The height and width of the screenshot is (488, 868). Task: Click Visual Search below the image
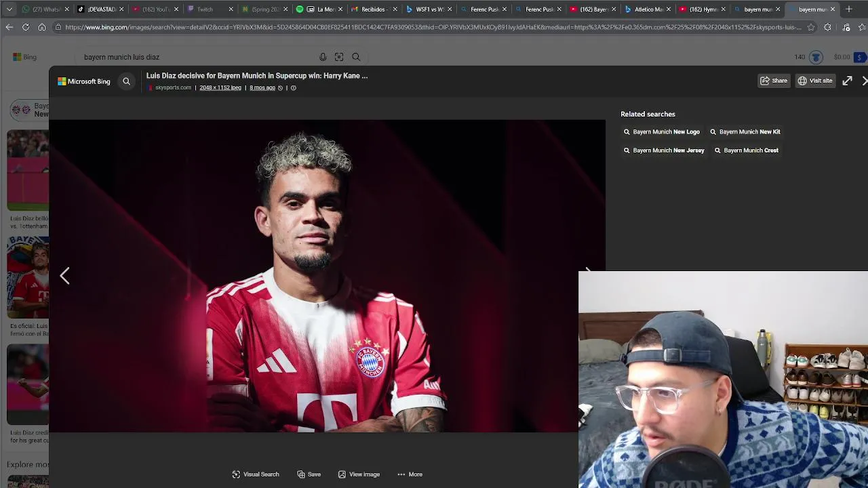pos(256,474)
